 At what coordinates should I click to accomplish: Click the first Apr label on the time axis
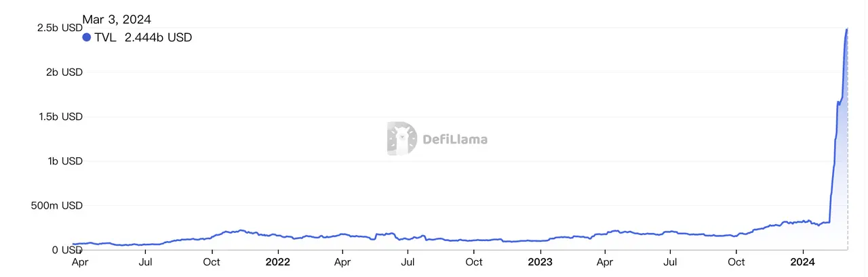pyautogui.click(x=79, y=261)
